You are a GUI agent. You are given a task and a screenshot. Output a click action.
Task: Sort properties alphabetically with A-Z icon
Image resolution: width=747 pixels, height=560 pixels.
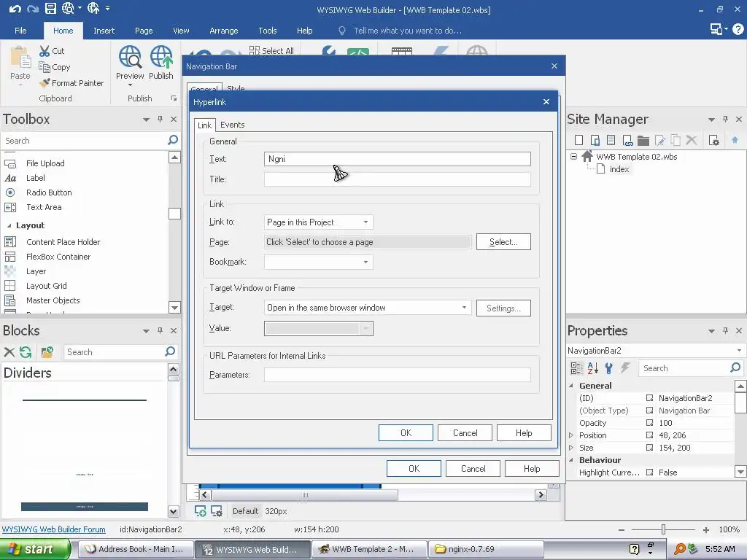[x=592, y=367]
